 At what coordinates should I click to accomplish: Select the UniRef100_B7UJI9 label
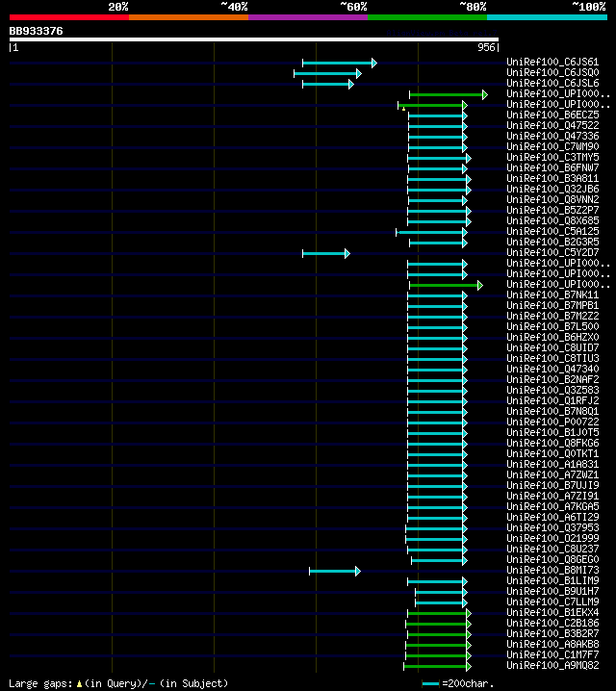point(552,485)
